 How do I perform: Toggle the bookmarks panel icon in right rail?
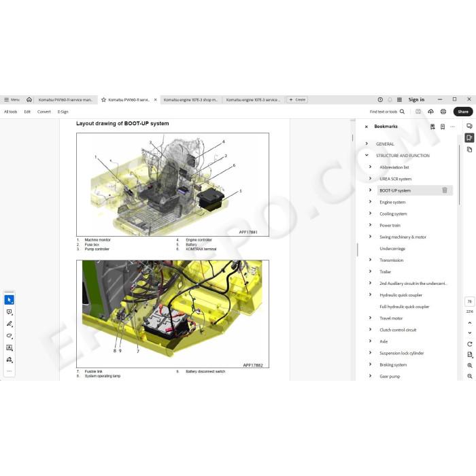pyautogui.click(x=469, y=138)
